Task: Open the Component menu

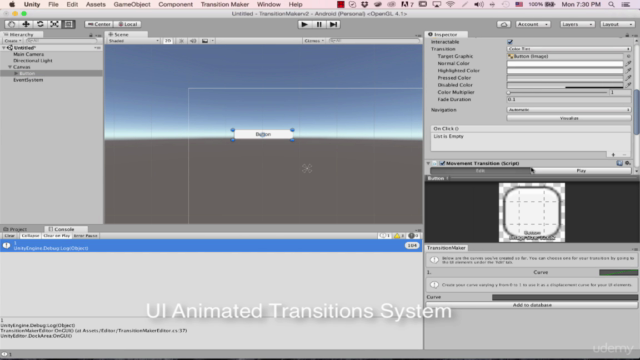Action: pos(175,4)
